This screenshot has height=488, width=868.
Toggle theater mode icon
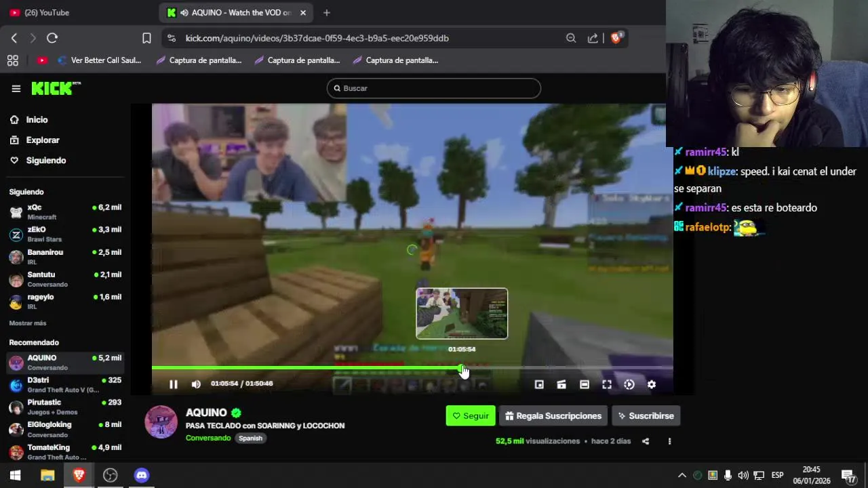585,384
